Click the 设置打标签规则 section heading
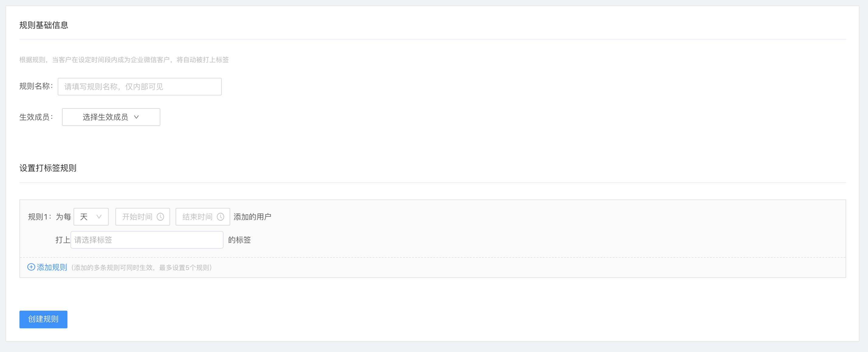Viewport: 868px width, 352px height. pos(48,168)
